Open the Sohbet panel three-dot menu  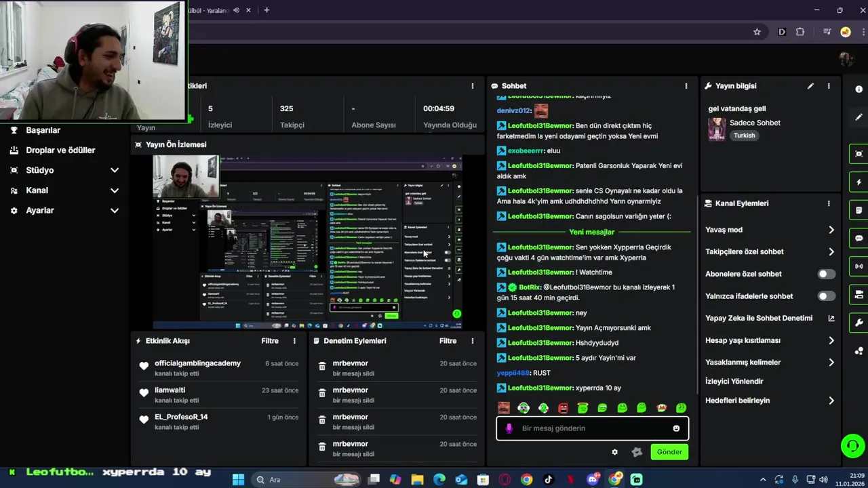click(686, 86)
